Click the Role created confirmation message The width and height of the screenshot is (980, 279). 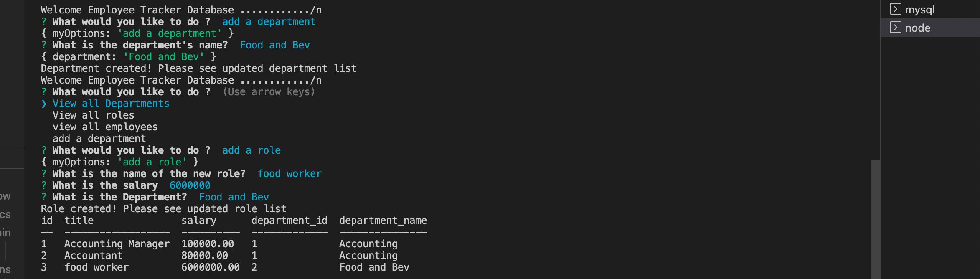pos(163,208)
